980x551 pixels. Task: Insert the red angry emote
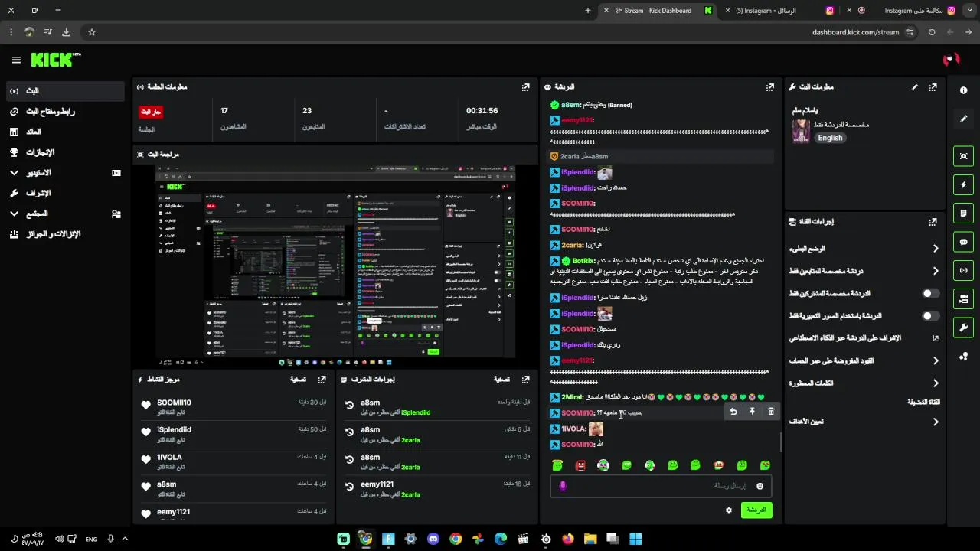pos(580,465)
